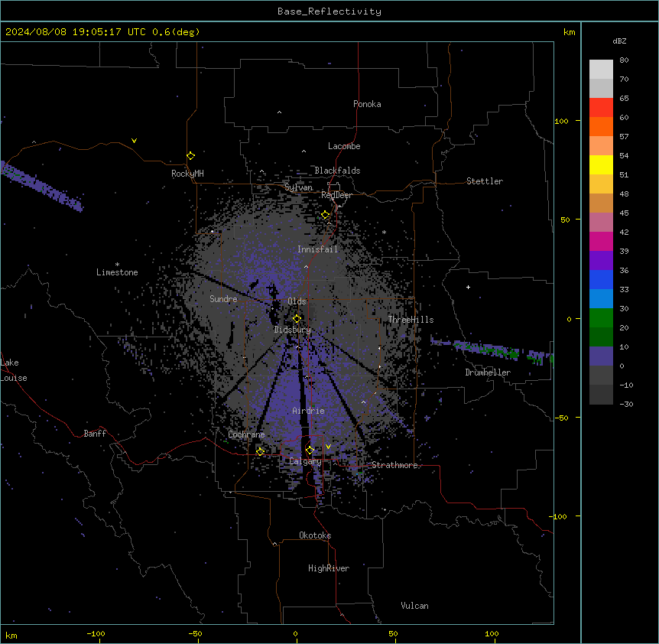Click the Okotoks label
This screenshot has width=659, height=644.
pos(315,535)
